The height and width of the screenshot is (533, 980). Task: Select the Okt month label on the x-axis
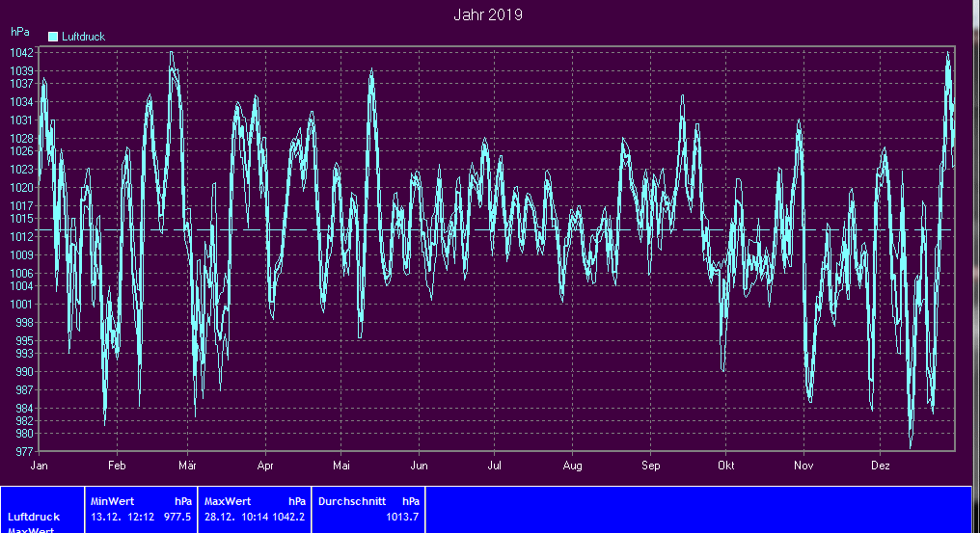coord(725,466)
